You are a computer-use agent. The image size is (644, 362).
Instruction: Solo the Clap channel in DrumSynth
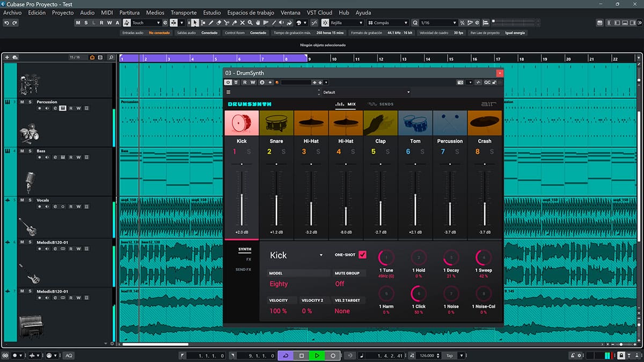[x=387, y=152]
